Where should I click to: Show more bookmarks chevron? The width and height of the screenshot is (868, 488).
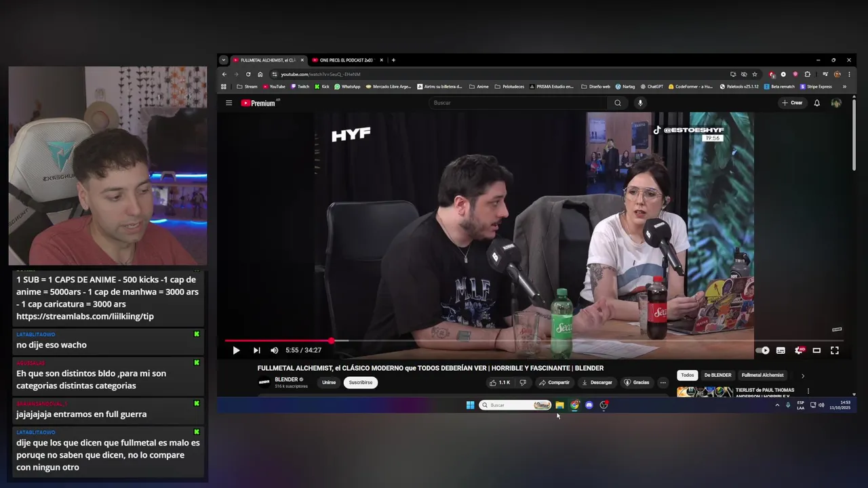pyautogui.click(x=844, y=87)
